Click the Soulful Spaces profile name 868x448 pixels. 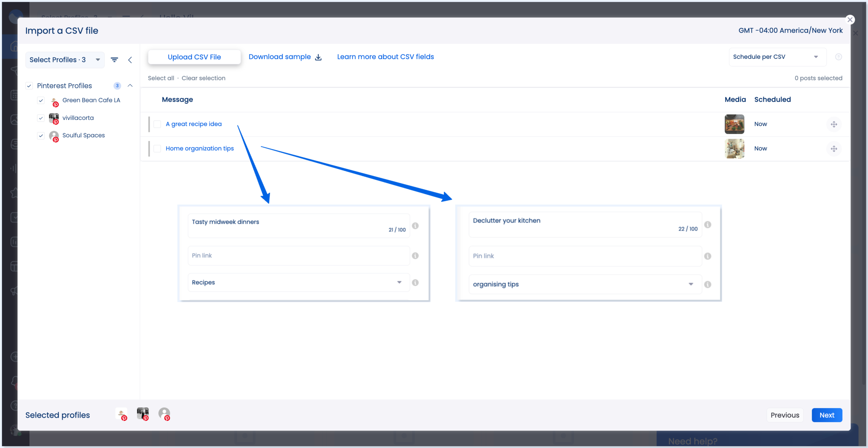pos(83,135)
